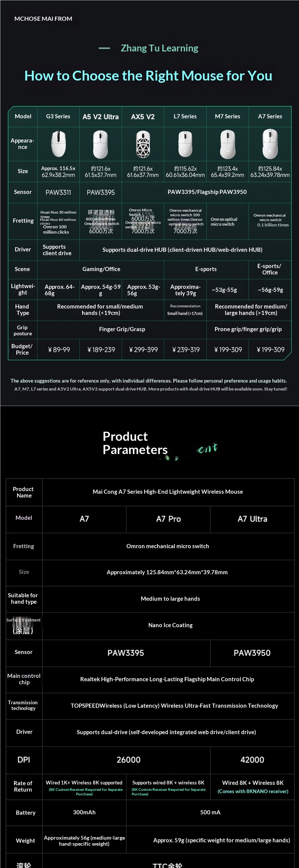This screenshot has height=868, width=299.
Task: Click the ¥299-399 price cell
Action: coord(143,350)
